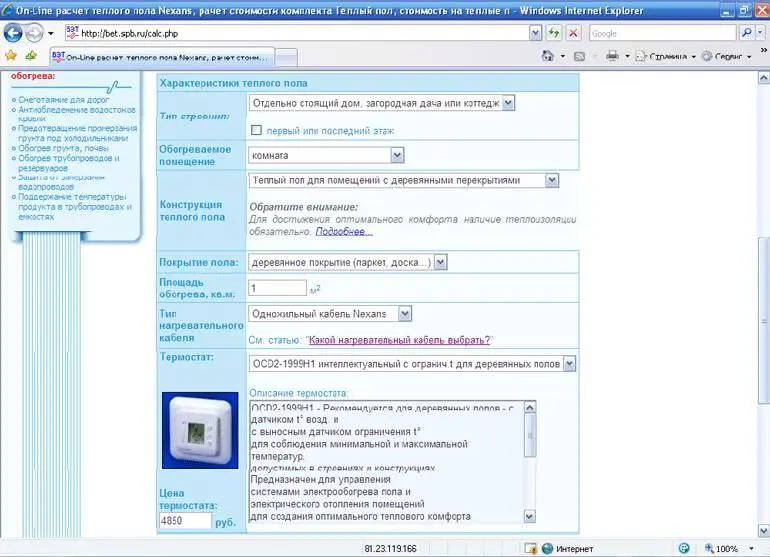Click the status bar globe plus icon
The height and width of the screenshot is (557, 770).
tap(684, 548)
